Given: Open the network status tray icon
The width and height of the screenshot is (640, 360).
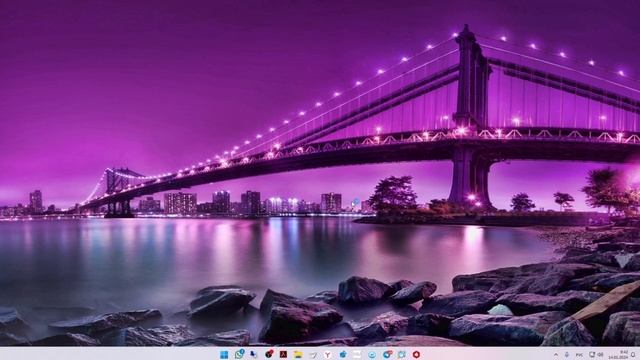Looking at the screenshot, I should [x=592, y=354].
